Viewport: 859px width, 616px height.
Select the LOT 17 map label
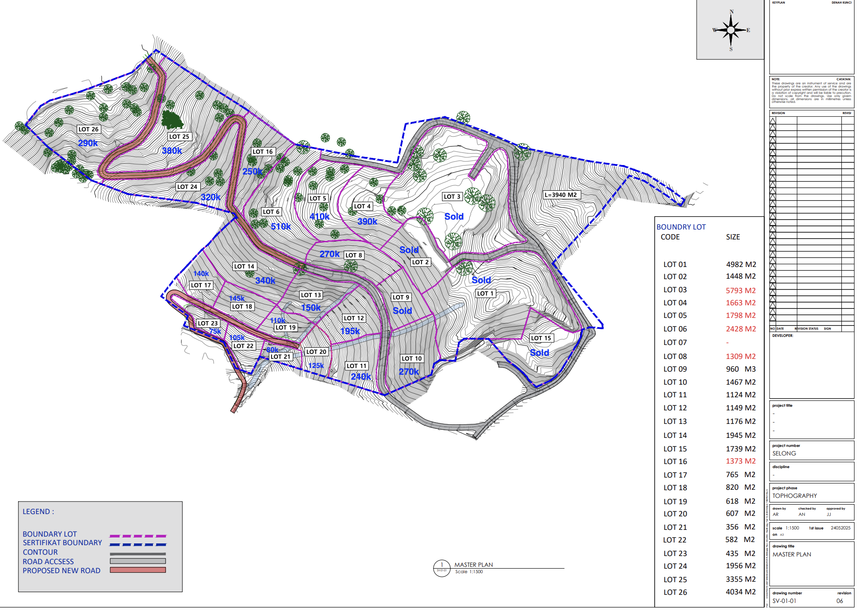coord(201,285)
